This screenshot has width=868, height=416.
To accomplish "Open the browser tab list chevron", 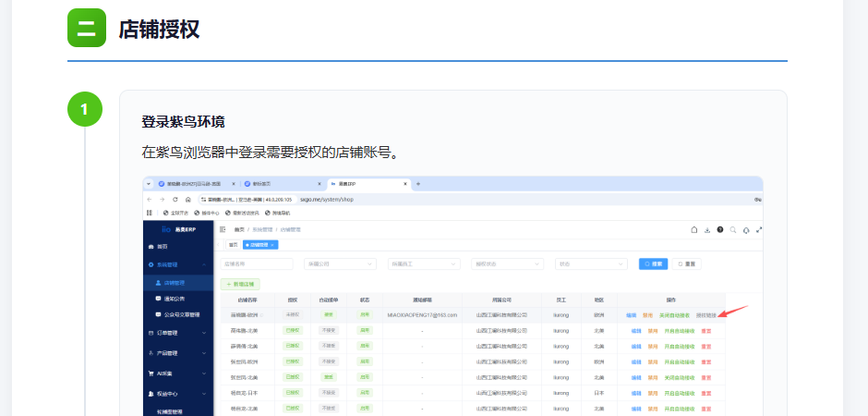I will [x=149, y=184].
